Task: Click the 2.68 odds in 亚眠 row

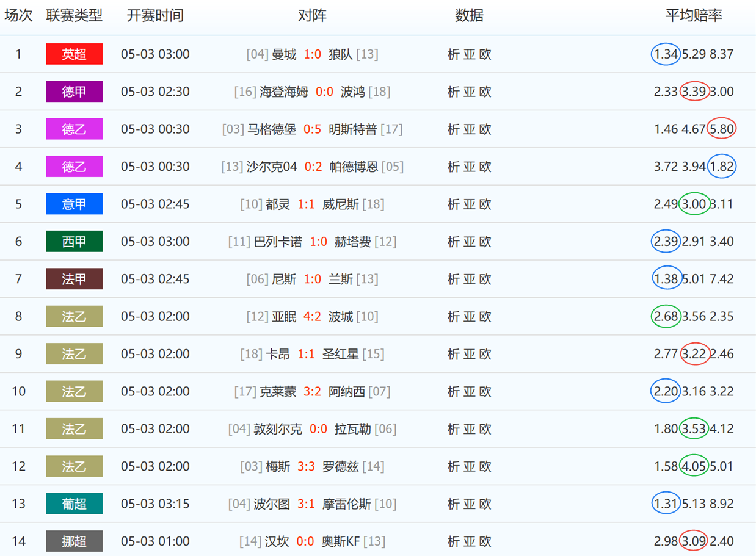Action: click(666, 316)
